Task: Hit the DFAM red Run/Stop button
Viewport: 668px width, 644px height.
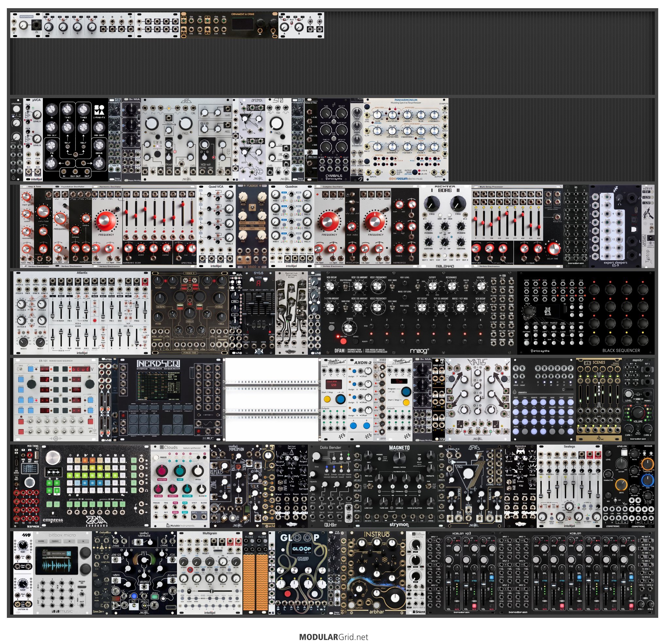Action: coord(343,341)
